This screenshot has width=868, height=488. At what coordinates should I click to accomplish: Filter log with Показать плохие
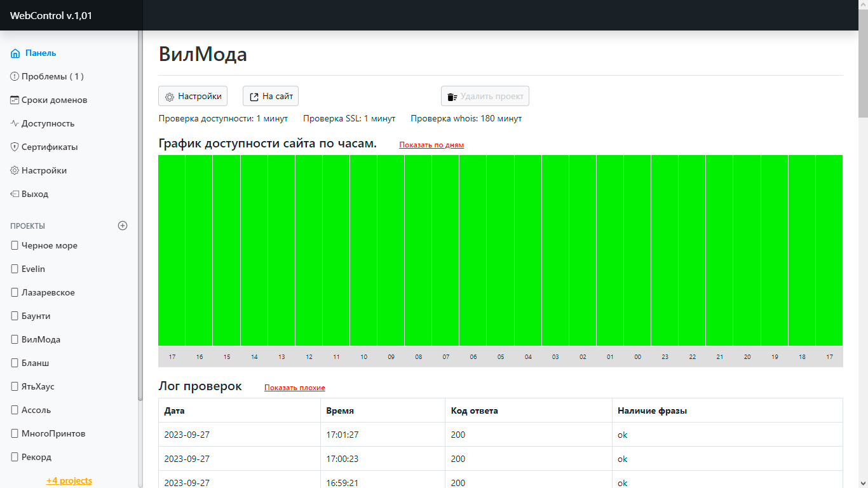(x=294, y=388)
